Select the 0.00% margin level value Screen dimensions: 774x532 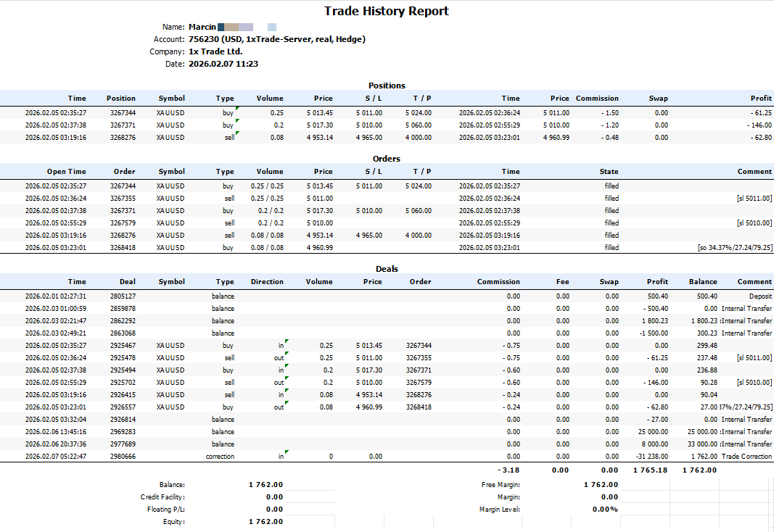(605, 510)
